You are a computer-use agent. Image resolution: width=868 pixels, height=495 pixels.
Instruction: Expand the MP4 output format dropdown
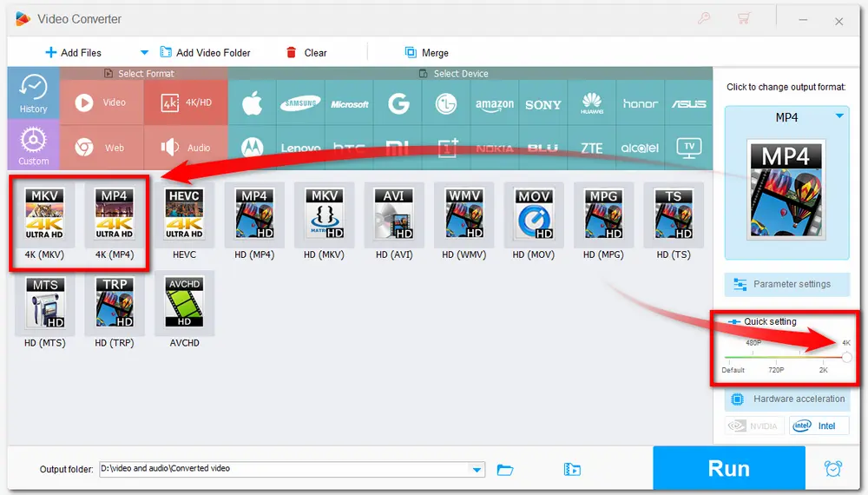tap(838, 116)
